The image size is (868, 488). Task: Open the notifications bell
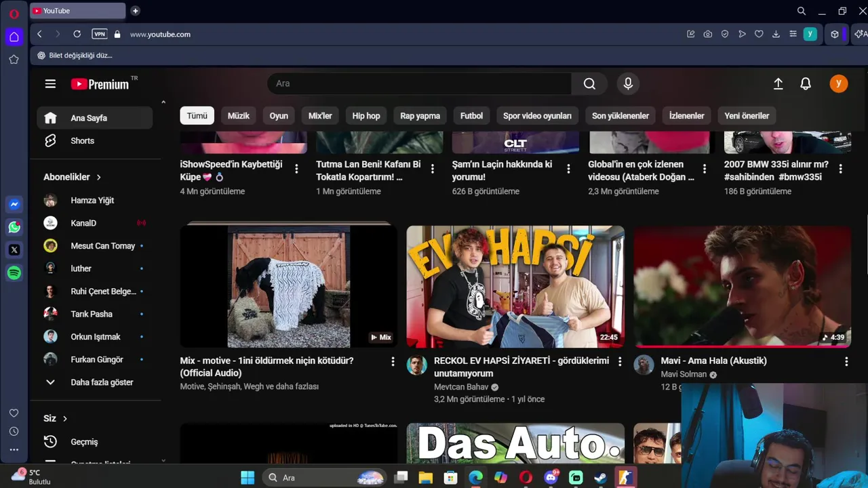[x=806, y=83]
